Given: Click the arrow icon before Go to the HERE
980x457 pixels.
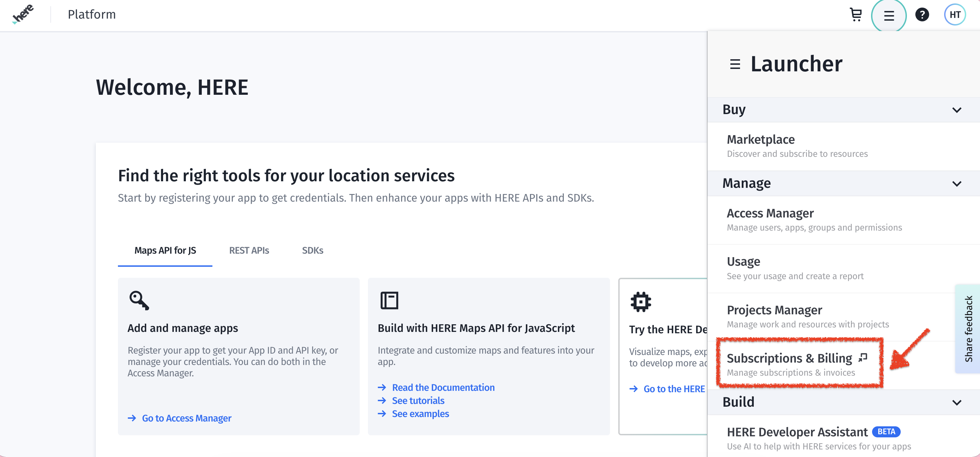Looking at the screenshot, I should click(633, 389).
